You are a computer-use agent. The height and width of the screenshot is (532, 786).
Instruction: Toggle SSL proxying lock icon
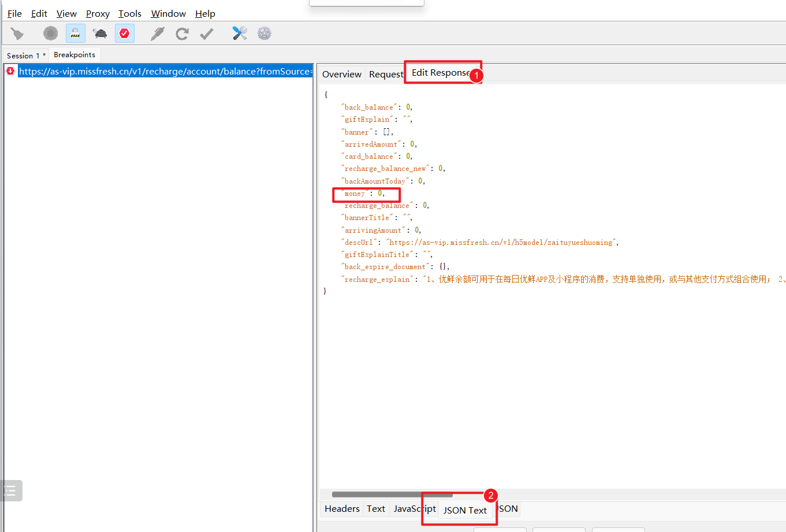coord(75,34)
